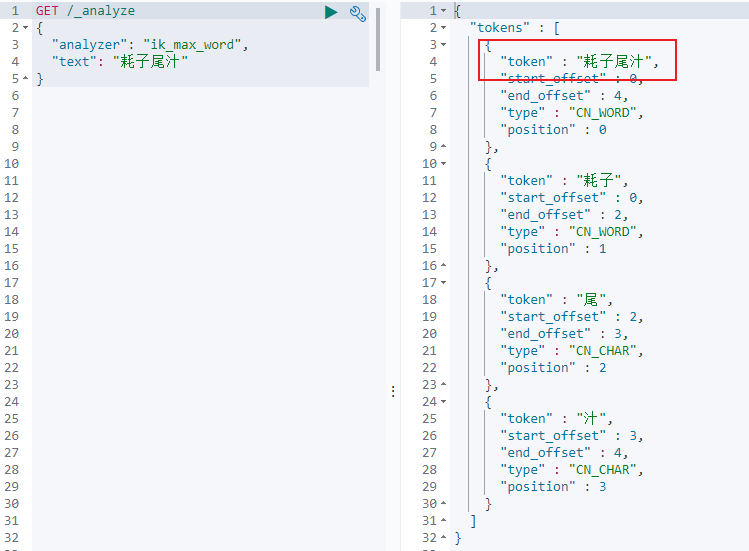The height and width of the screenshot is (551, 749).
Task: Fold closing brace at request line 5
Action: (x=25, y=78)
